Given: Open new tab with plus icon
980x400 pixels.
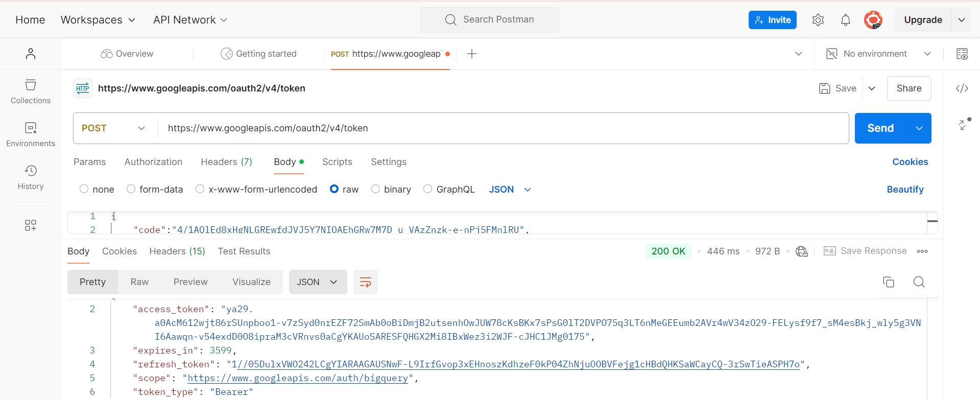Looking at the screenshot, I should coord(472,54).
